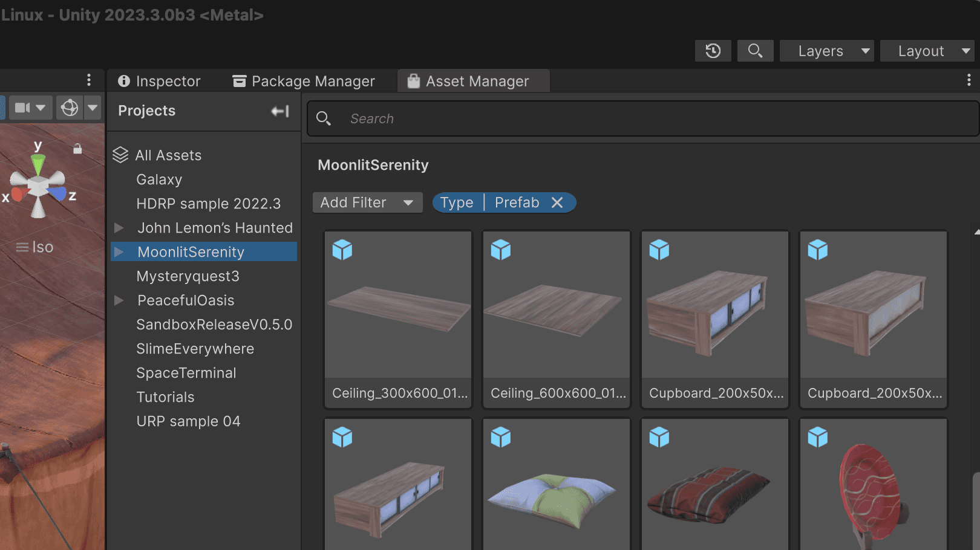This screenshot has height=550, width=980.
Task: Open the Layers dropdown
Action: click(827, 51)
